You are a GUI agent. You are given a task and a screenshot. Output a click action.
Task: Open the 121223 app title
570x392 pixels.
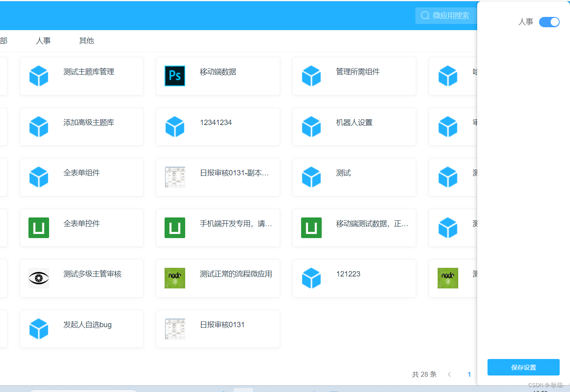pos(348,274)
